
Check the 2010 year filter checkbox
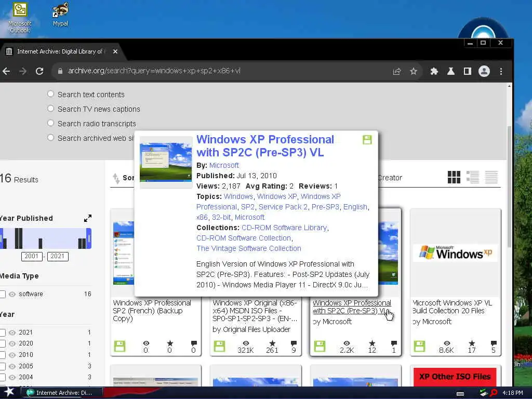pos(3,355)
